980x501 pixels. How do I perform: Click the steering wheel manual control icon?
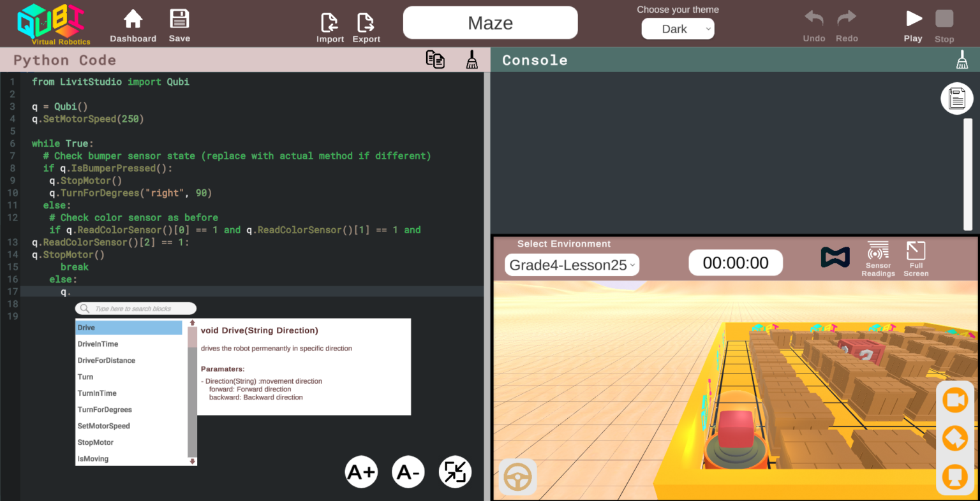tap(517, 477)
